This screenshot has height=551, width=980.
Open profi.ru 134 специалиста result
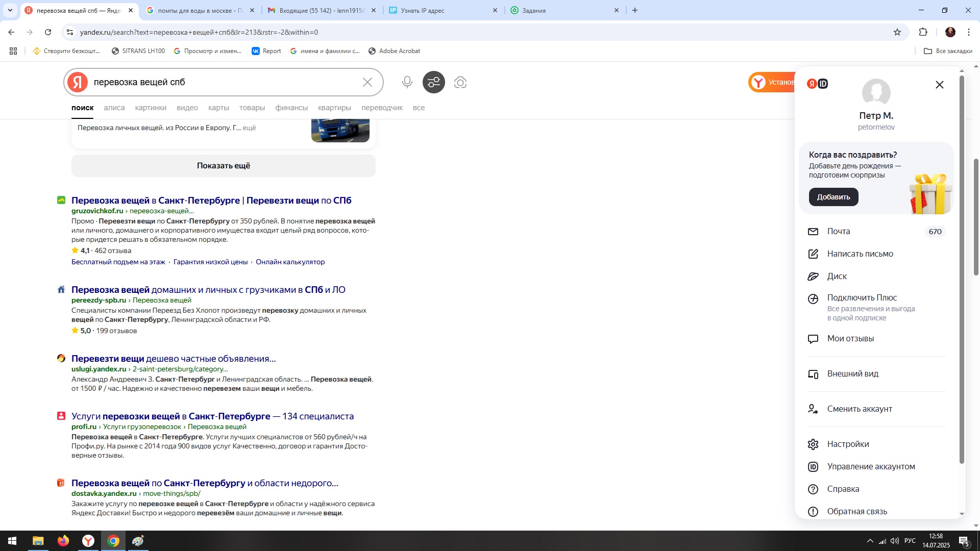212,416
